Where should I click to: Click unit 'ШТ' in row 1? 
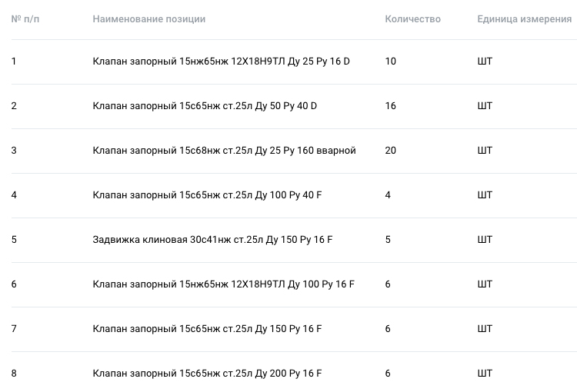(x=485, y=61)
